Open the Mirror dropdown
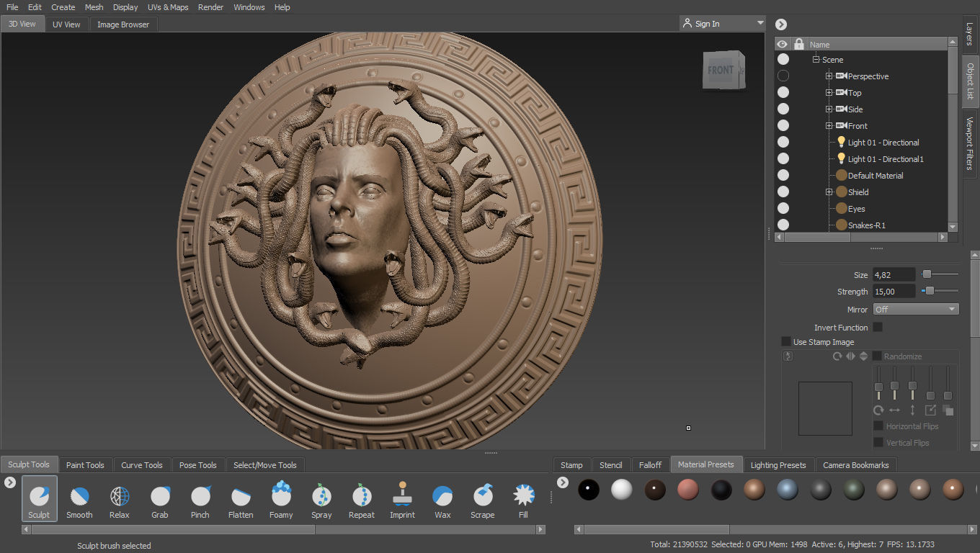The height and width of the screenshot is (553, 980). pos(916,309)
